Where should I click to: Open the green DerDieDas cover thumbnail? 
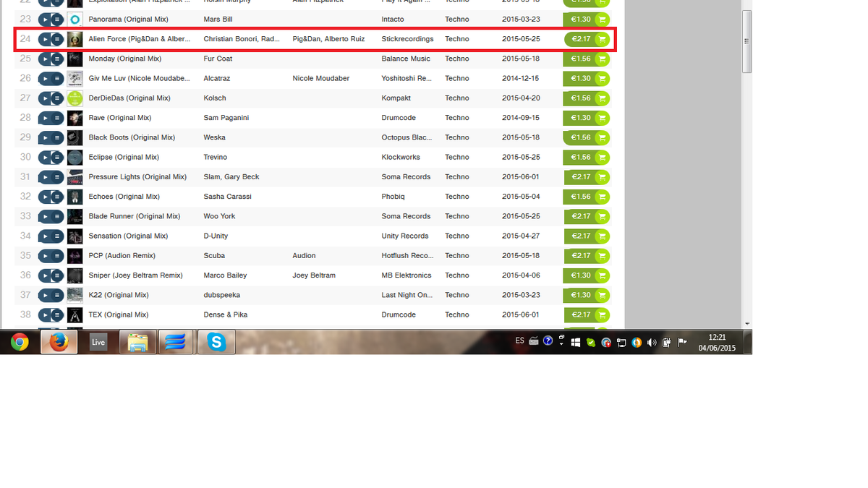pos(75,98)
